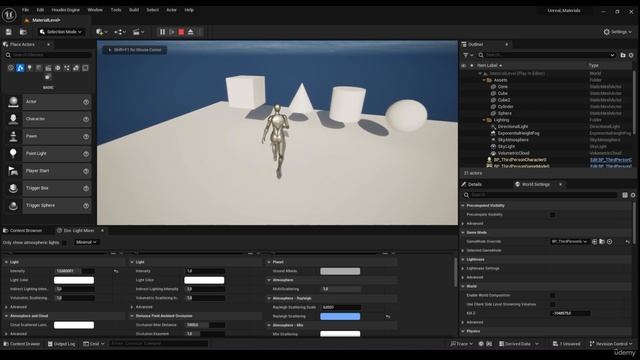This screenshot has width=640, height=360.
Task: Open the Content Drawer at bottom bar
Action: click(22, 344)
